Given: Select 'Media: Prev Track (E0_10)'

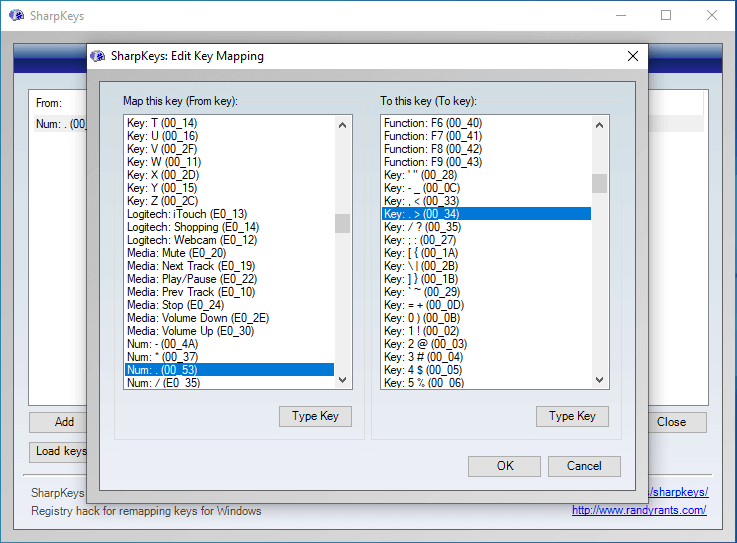Looking at the screenshot, I should 230,292.
